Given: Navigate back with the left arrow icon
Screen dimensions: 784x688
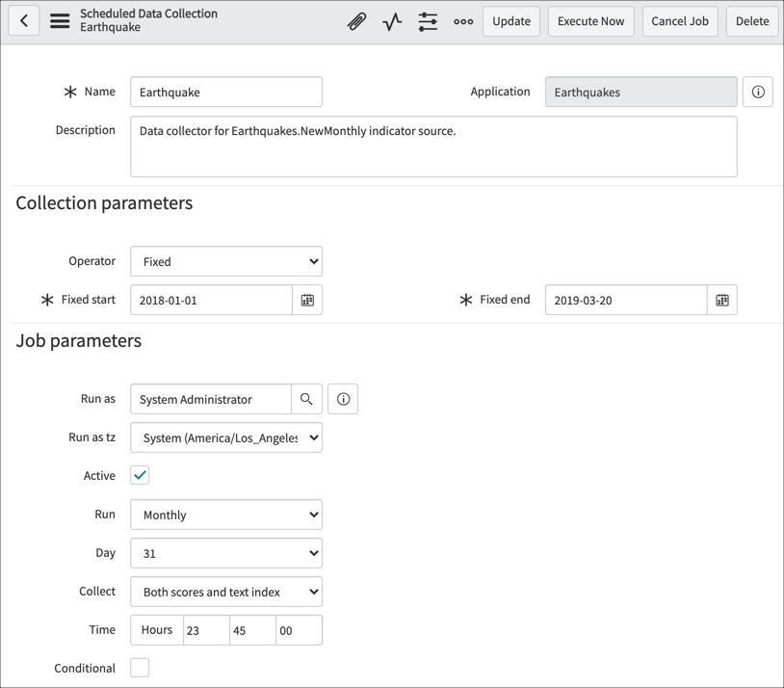Looking at the screenshot, I should (23, 20).
